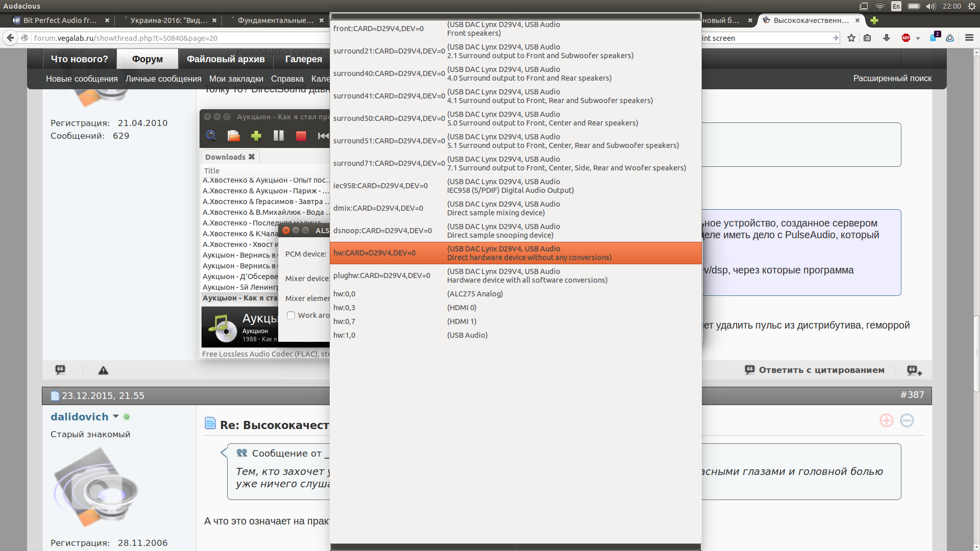Click the browser search field with 'int screen'

(x=769, y=38)
